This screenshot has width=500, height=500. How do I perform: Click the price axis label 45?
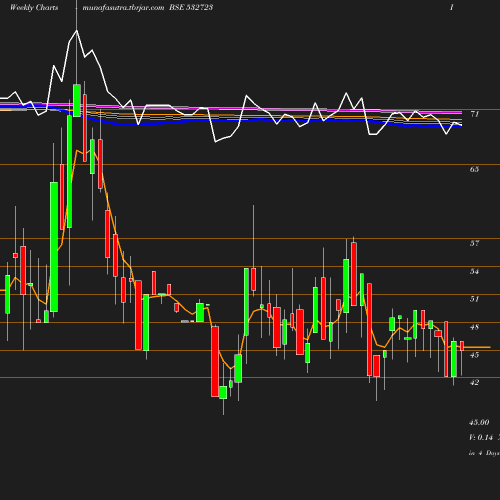[x=474, y=355]
